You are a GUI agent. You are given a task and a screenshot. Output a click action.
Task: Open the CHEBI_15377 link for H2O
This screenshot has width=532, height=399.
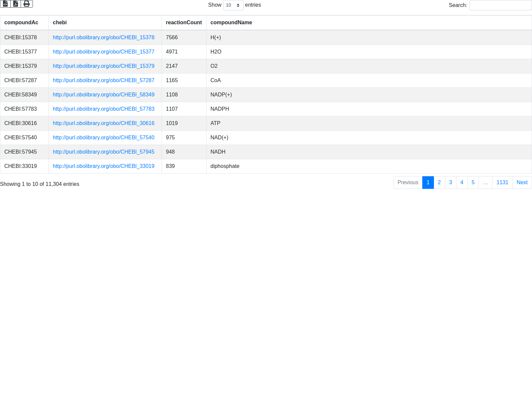coord(103,52)
